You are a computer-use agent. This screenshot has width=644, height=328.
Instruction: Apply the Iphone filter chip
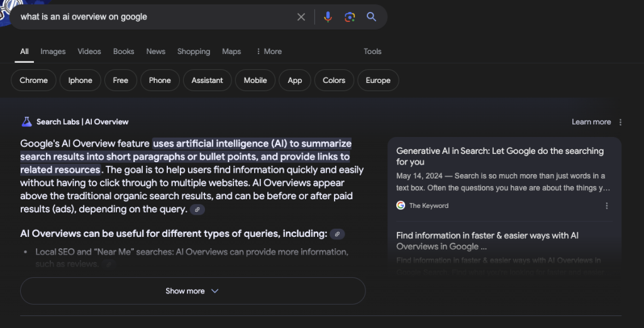point(80,80)
